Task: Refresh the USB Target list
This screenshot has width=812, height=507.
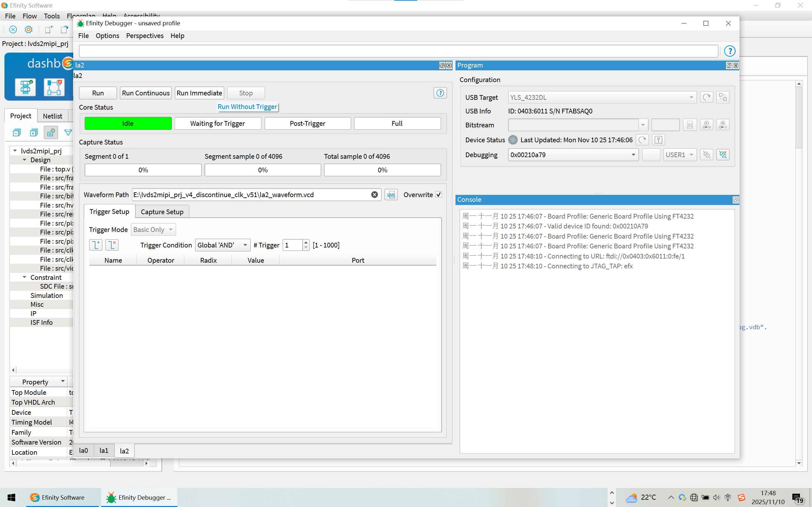Action: click(706, 97)
